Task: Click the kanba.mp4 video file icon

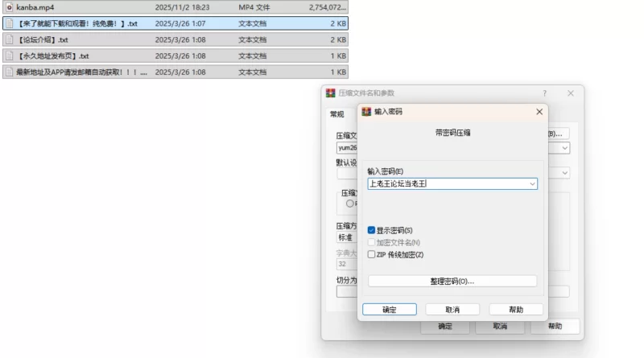Action: 9,7
